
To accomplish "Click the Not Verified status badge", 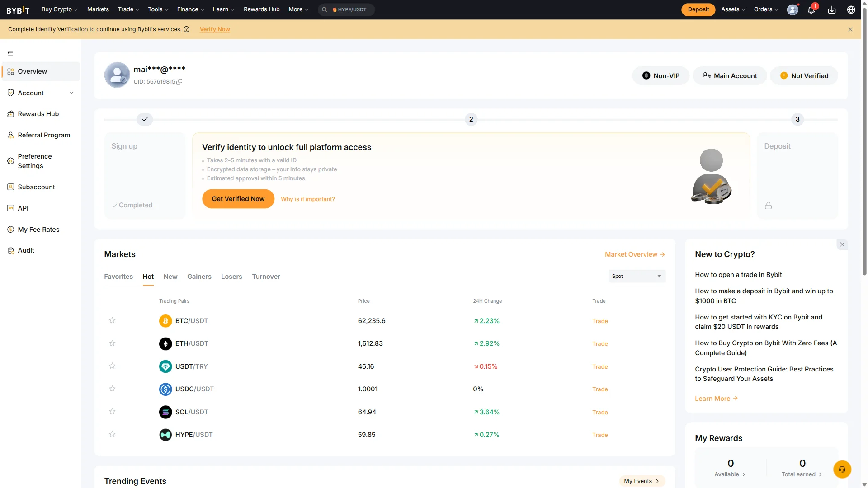I will pos(804,76).
